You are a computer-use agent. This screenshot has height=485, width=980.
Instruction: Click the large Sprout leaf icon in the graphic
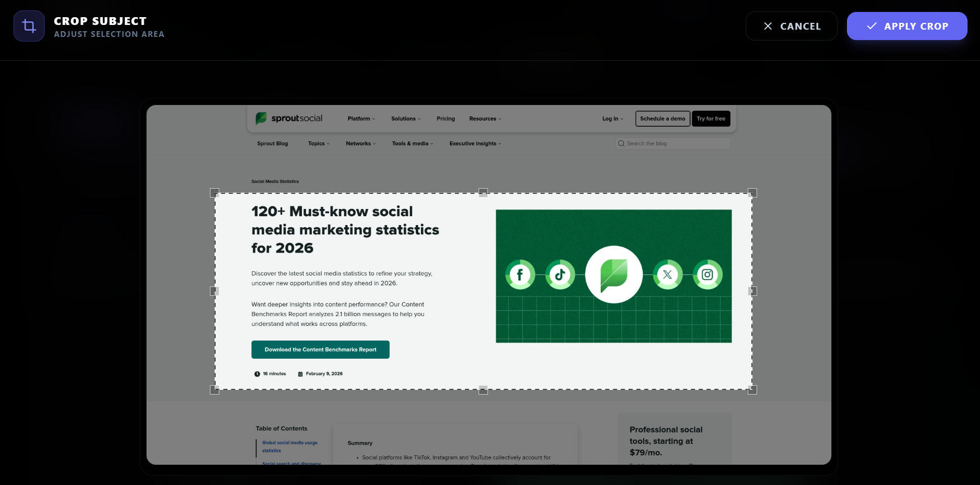(x=614, y=274)
